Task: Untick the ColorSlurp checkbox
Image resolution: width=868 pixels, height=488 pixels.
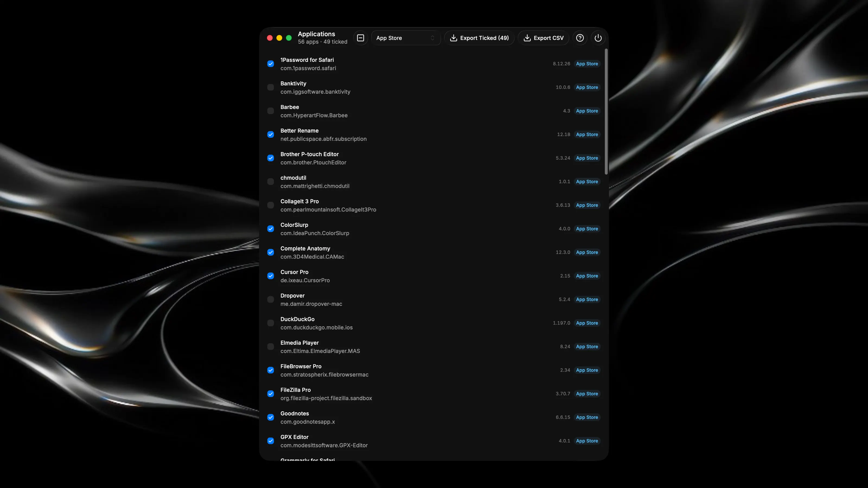Action: pos(271,229)
